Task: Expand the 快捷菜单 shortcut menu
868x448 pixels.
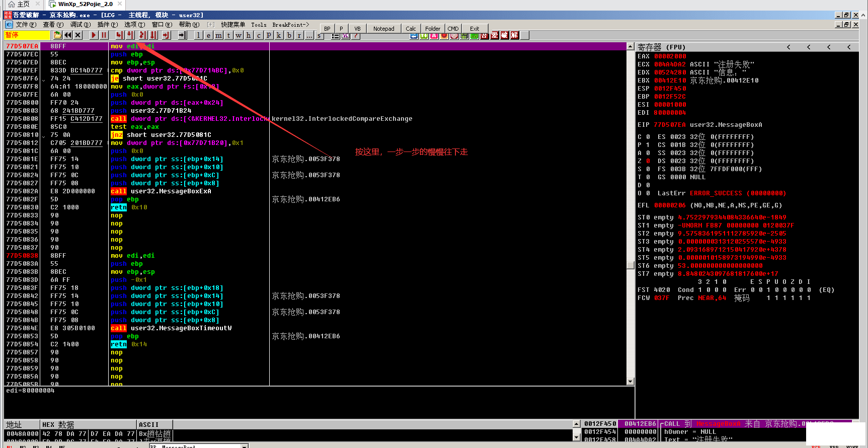Action: (233, 25)
